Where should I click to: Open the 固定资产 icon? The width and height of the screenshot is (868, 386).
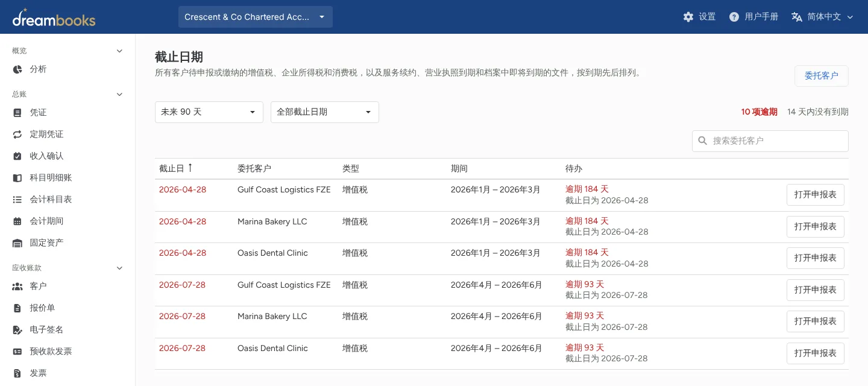click(17, 243)
